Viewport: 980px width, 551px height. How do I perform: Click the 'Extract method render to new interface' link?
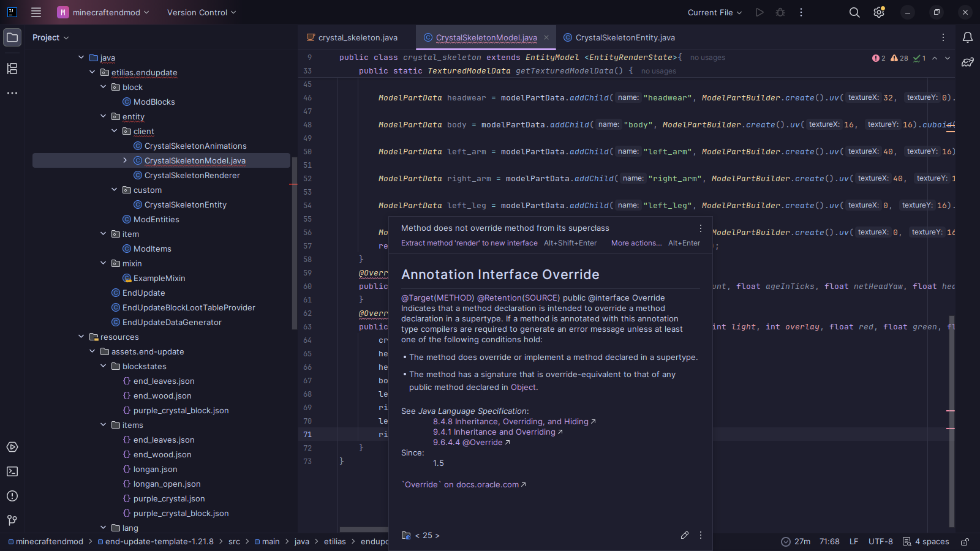click(x=469, y=243)
